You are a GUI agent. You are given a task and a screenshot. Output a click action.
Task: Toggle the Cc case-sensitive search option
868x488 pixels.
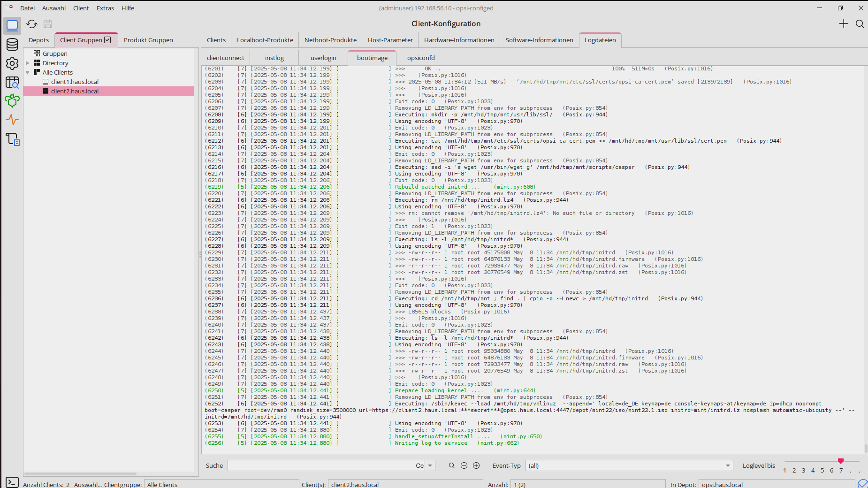click(x=419, y=465)
